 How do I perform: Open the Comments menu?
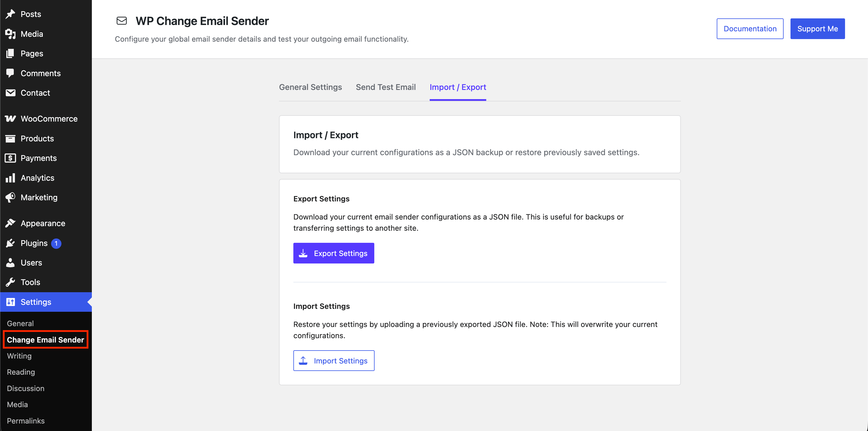[x=46, y=73]
